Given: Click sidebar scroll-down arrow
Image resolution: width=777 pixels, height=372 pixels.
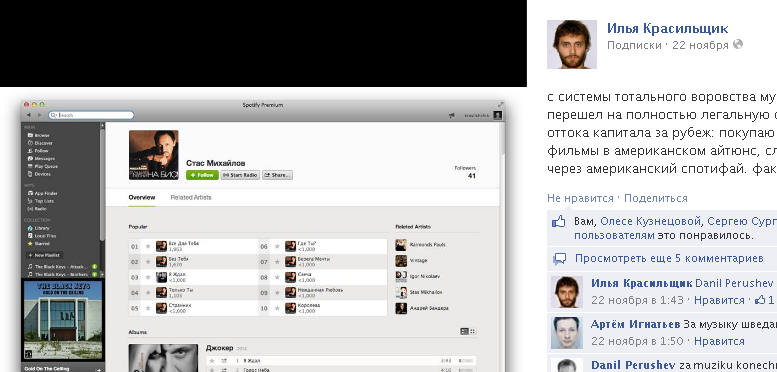Looking at the screenshot, I should pyautogui.click(x=103, y=274).
